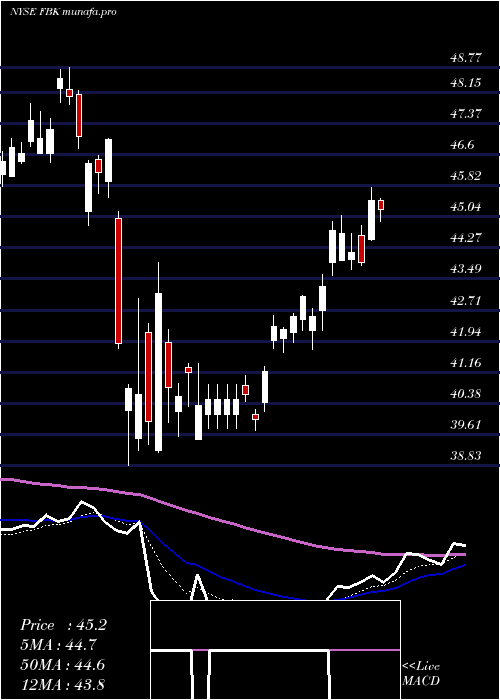Click the 12MA : 43.8 value
Image resolution: width=500 pixels, height=700 pixels.
63,684
